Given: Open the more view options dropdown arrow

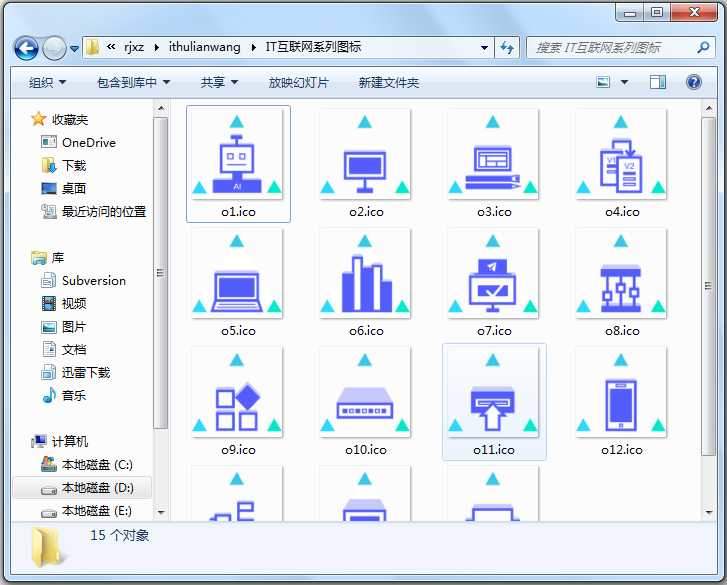Looking at the screenshot, I should (x=624, y=83).
